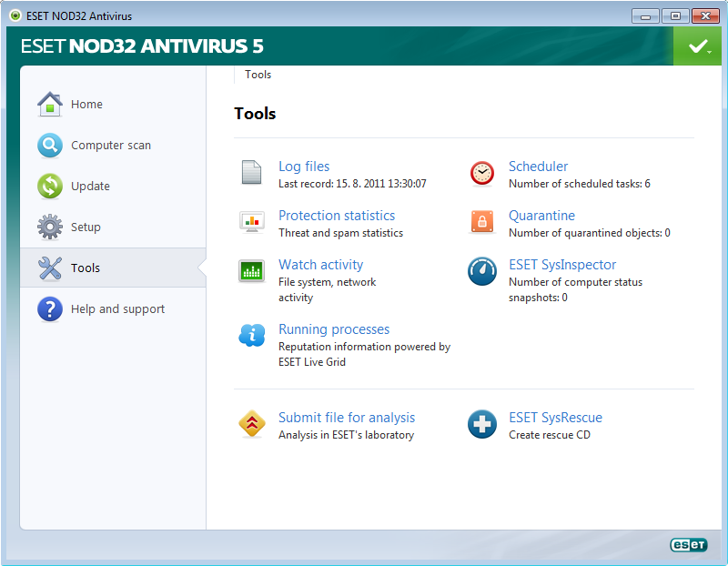Click the Protection statistics chart icon
The height and width of the screenshot is (566, 728).
(x=252, y=221)
